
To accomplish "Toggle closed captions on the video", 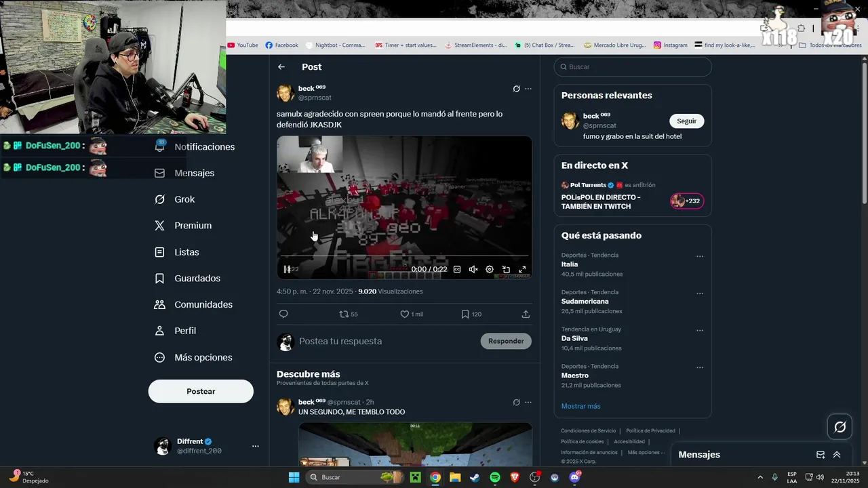I will (457, 269).
